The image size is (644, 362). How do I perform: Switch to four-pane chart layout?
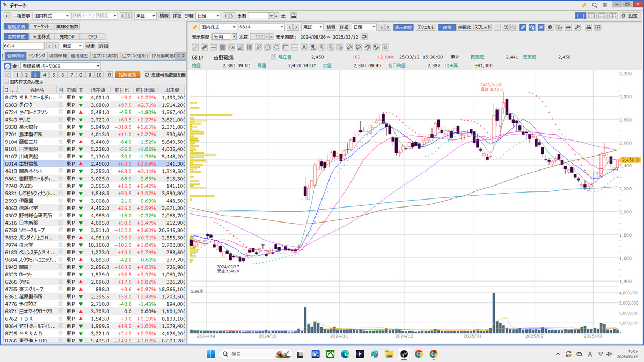coord(614,16)
